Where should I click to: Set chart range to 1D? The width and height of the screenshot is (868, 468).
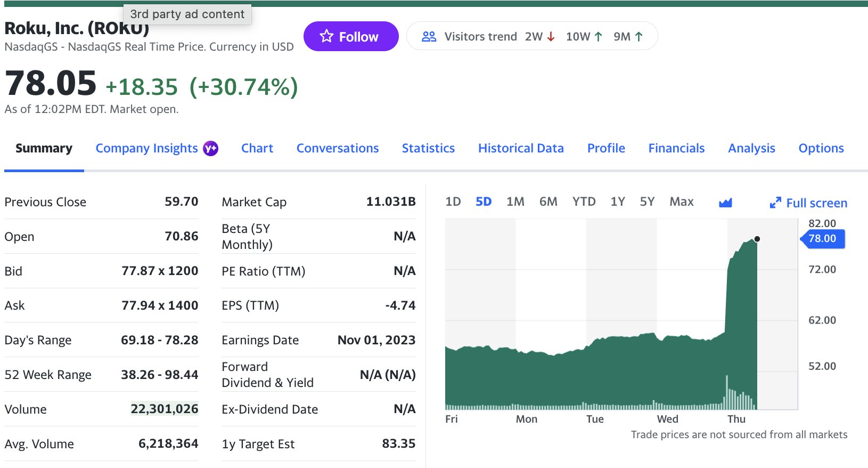click(x=453, y=201)
